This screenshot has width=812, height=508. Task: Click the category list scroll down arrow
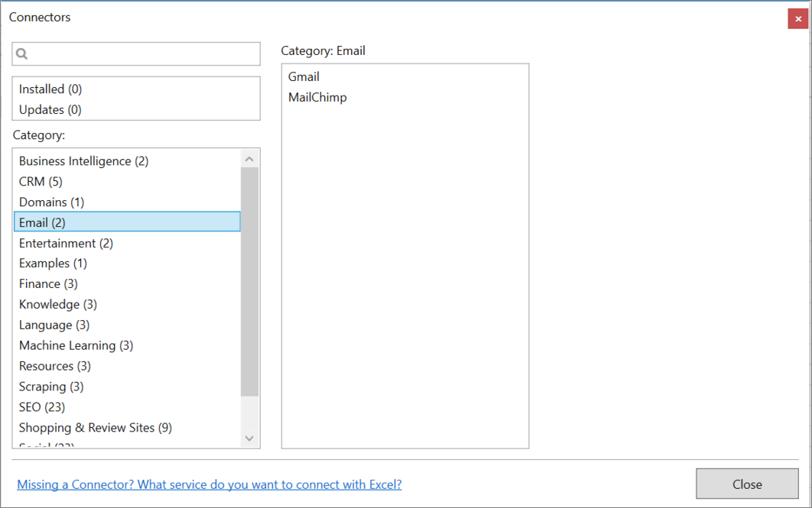[x=249, y=438]
